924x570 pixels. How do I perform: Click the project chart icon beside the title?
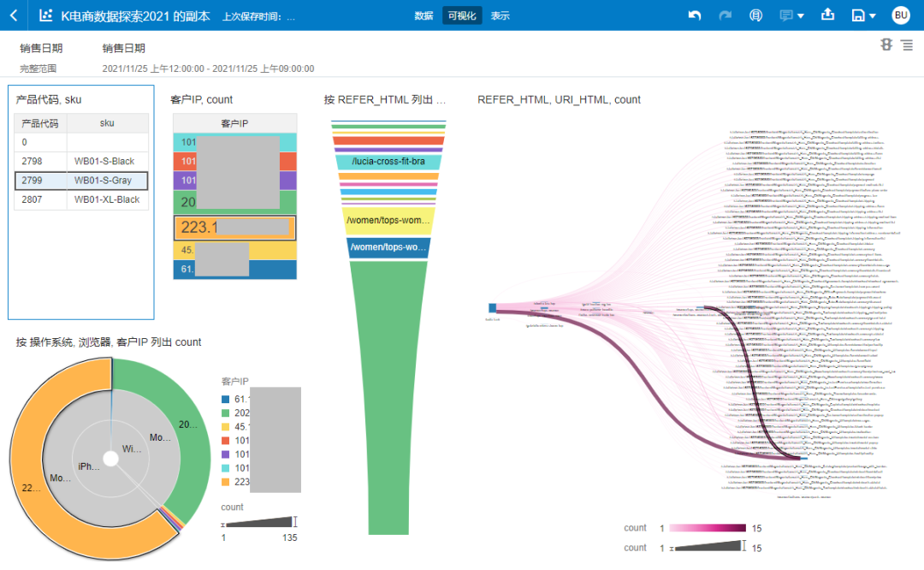46,15
